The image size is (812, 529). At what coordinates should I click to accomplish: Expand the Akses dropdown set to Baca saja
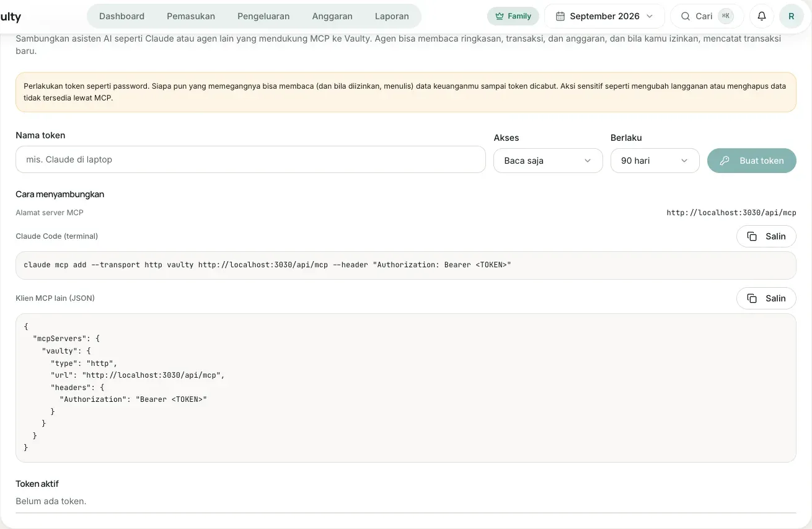tap(548, 161)
